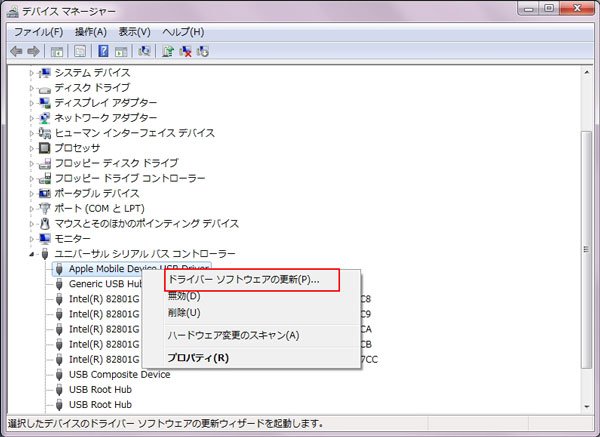Click the ディスプレイ アダプター category icon

[x=45, y=103]
